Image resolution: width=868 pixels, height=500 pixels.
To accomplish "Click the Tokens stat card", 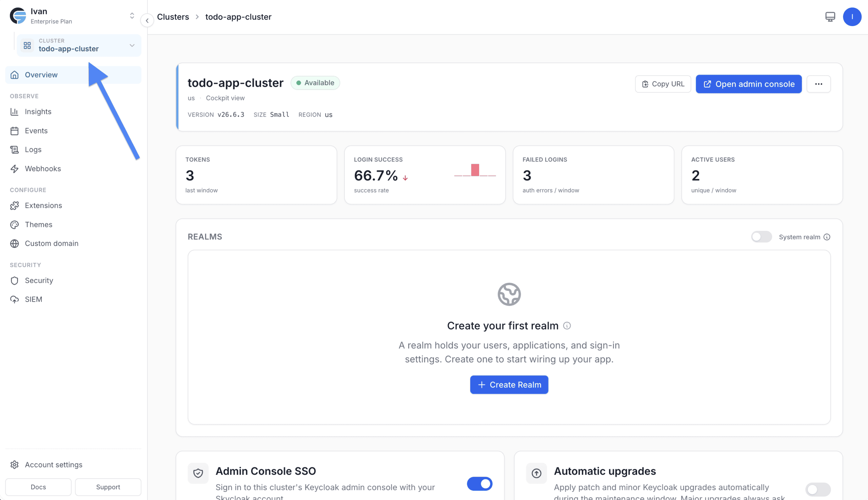I will tap(256, 175).
